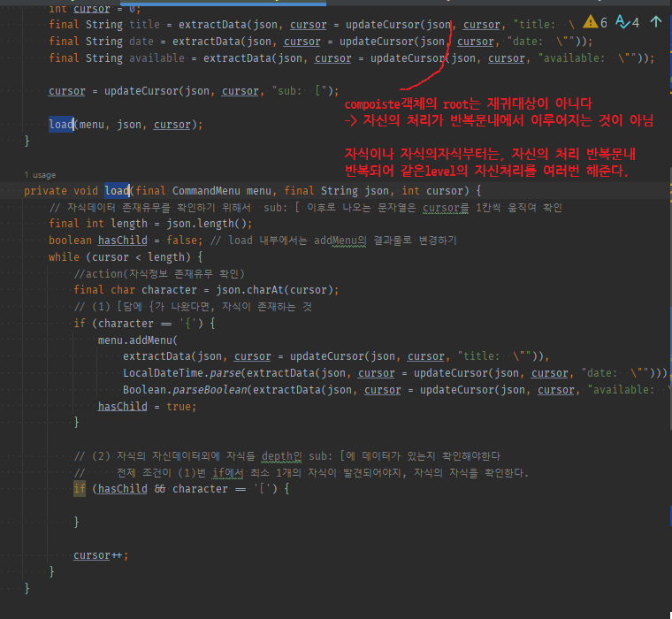Viewport: 672px width, 619px height.
Task: Jump to previous highlighted problem with up arrow
Action: tap(656, 22)
